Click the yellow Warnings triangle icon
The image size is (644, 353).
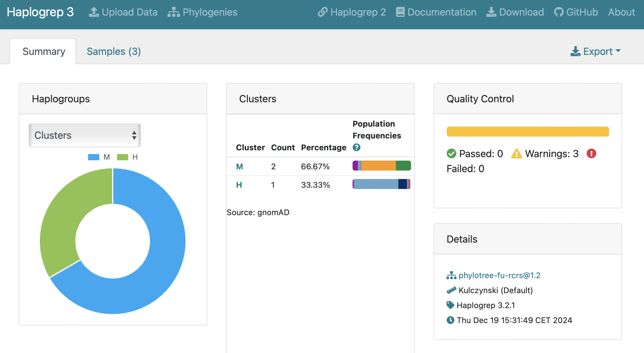click(x=516, y=153)
